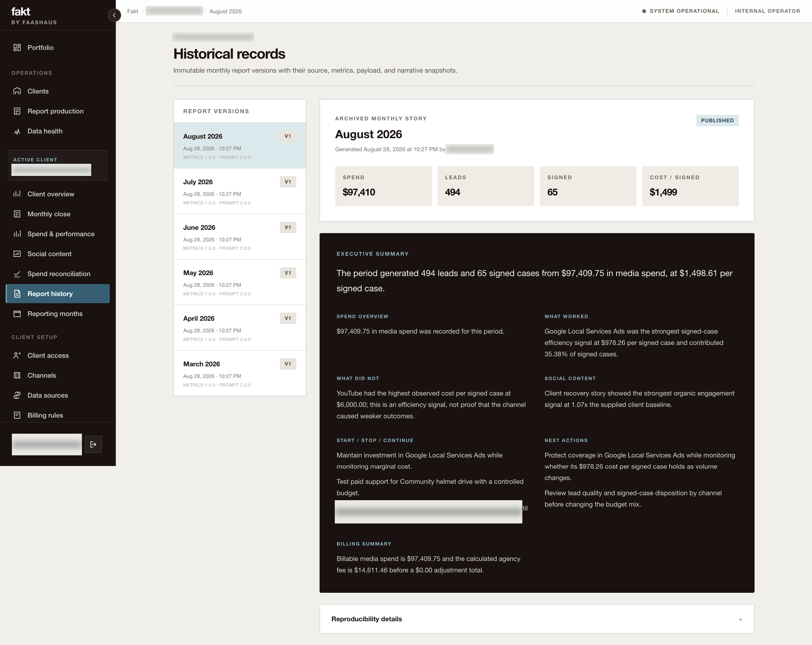The image size is (812, 645).
Task: Collapse the sidebar with the chevron button
Action: point(114,15)
